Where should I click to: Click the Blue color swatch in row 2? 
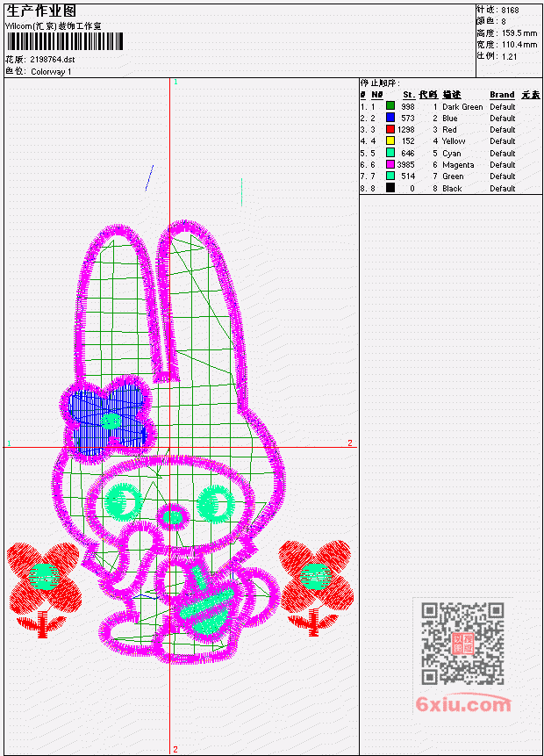point(390,118)
